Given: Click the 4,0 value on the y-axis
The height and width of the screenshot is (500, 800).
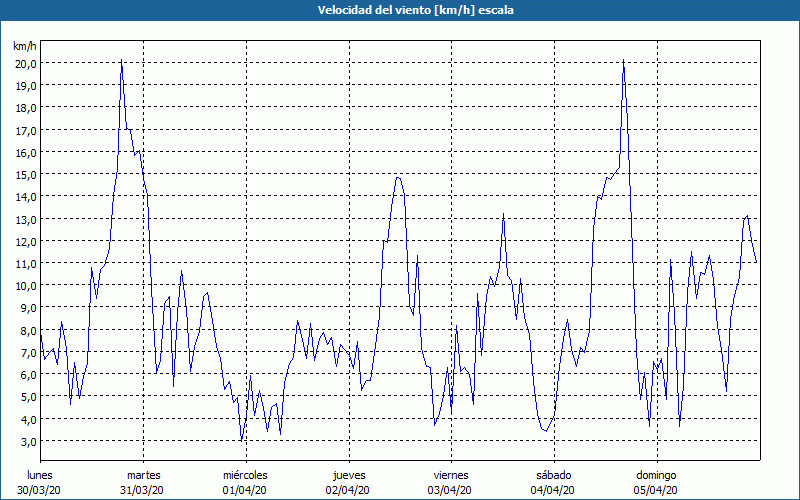Looking at the screenshot, I should coord(29,419).
